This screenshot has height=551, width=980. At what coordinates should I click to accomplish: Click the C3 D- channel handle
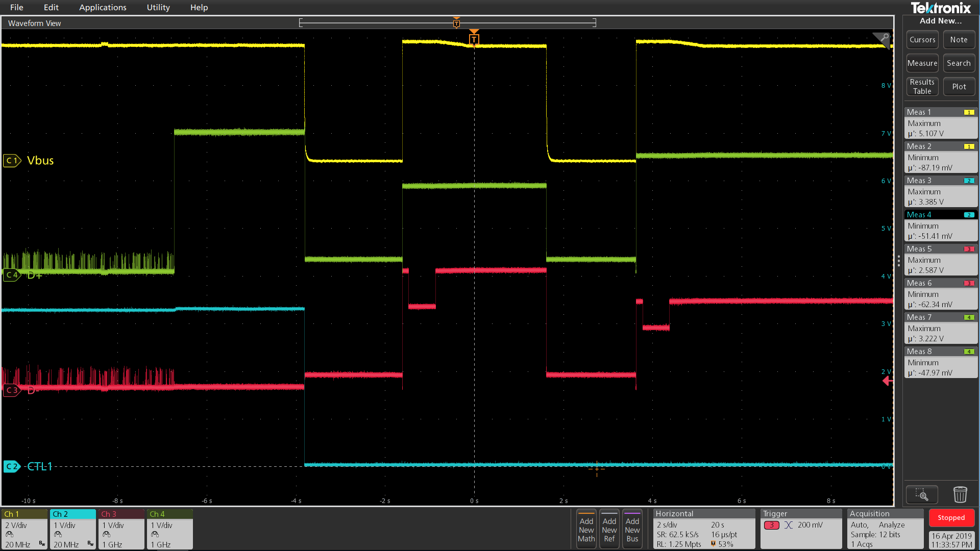coord(12,390)
